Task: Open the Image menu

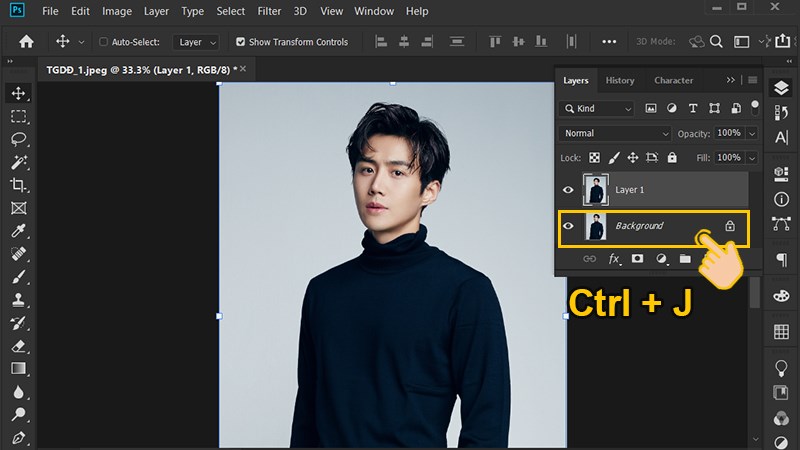Action: point(117,11)
